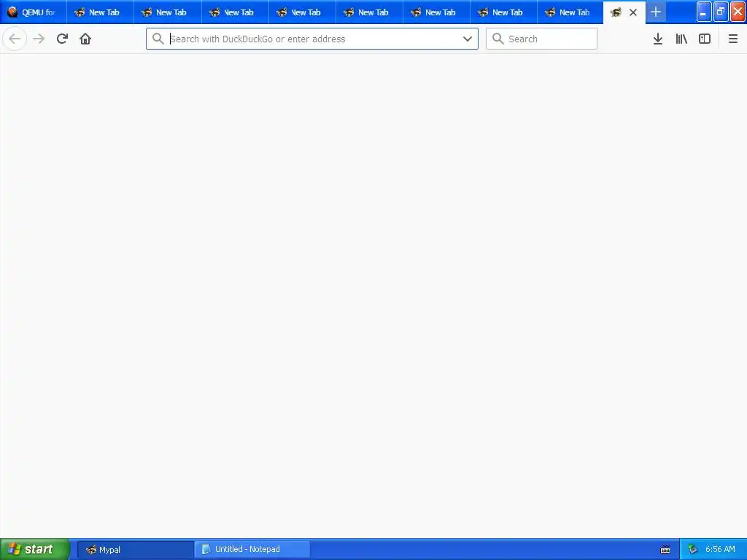This screenshot has height=560, width=747.
Task: Focus the separate Search box
Action: (541, 39)
